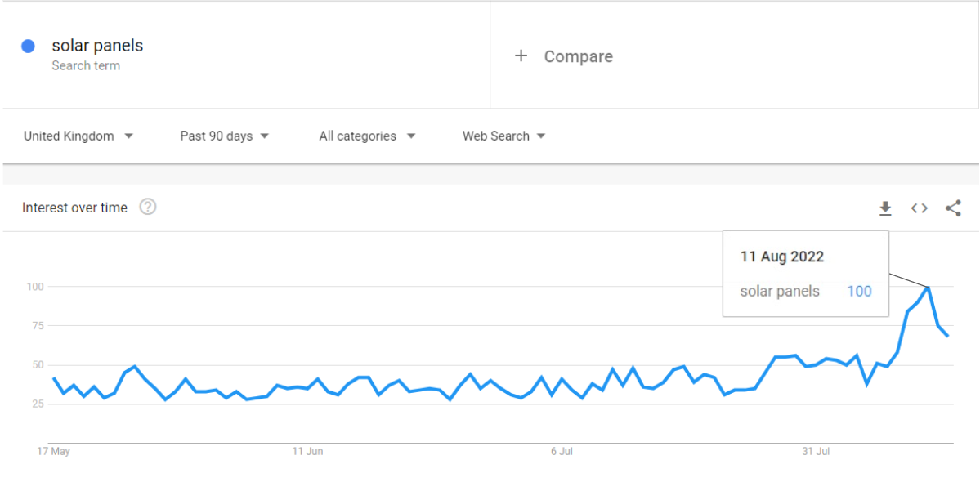Viewport: 980px width, 491px height.
Task: Open the embed code icon
Action: tap(919, 208)
